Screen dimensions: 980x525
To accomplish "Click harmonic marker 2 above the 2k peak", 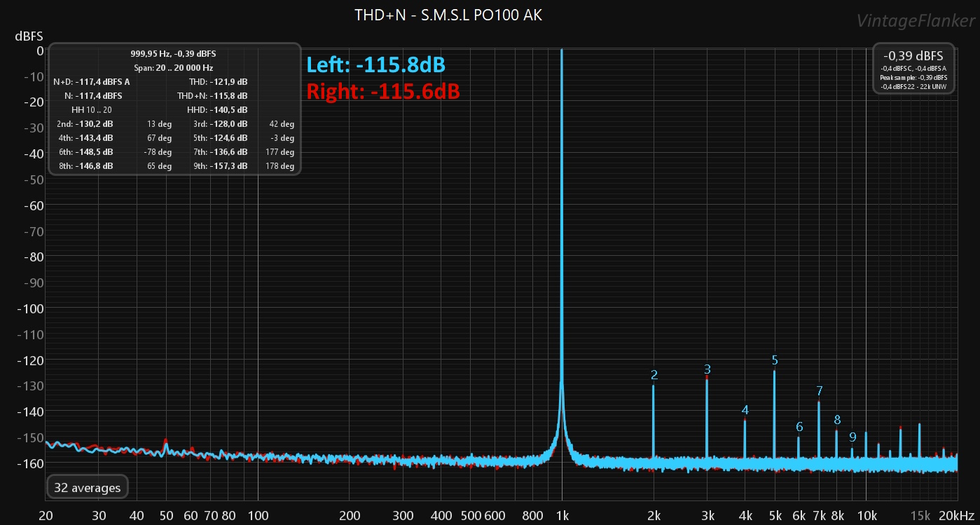I will pos(654,375).
